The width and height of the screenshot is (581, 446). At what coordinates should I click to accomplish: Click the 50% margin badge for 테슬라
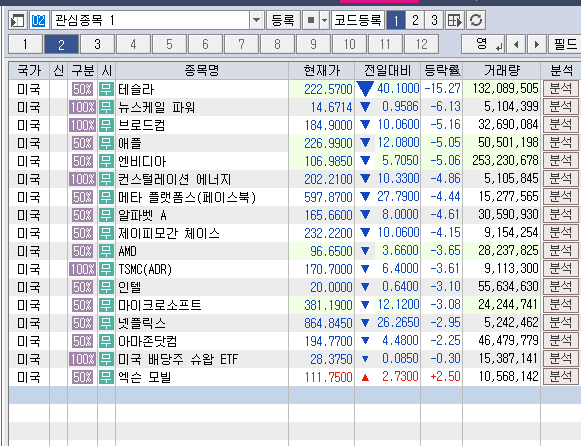[82, 89]
